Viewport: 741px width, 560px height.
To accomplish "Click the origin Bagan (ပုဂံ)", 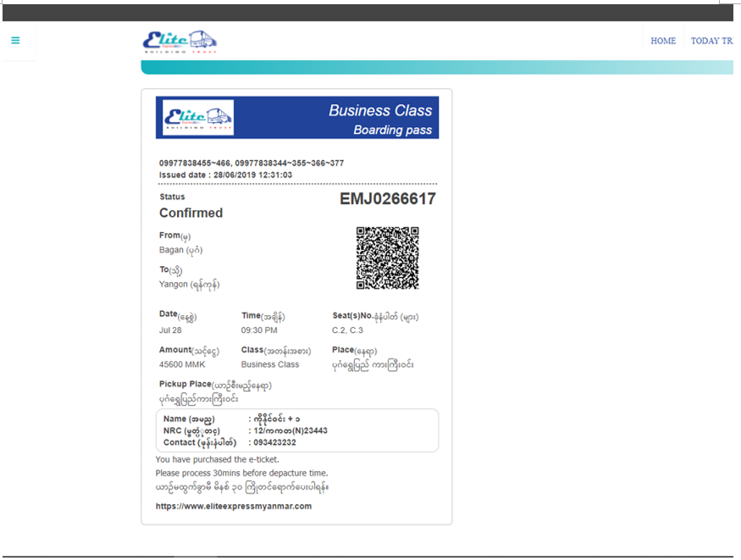I will click(181, 250).
